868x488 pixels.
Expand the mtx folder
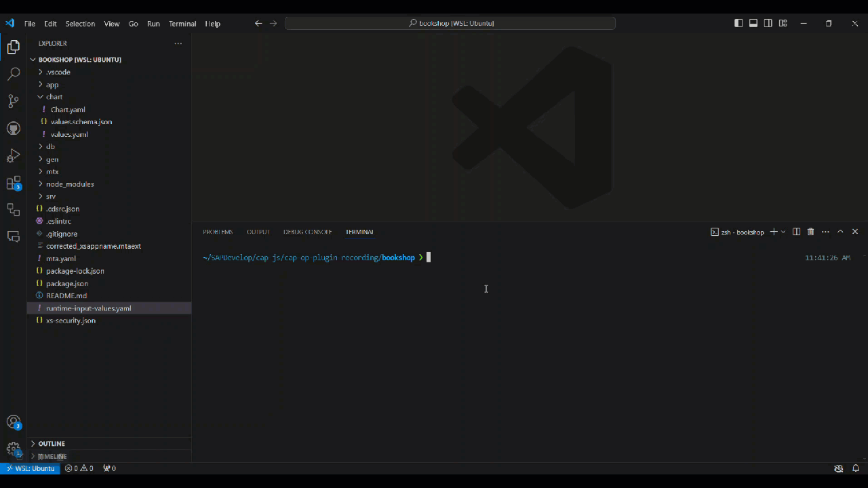coord(41,171)
